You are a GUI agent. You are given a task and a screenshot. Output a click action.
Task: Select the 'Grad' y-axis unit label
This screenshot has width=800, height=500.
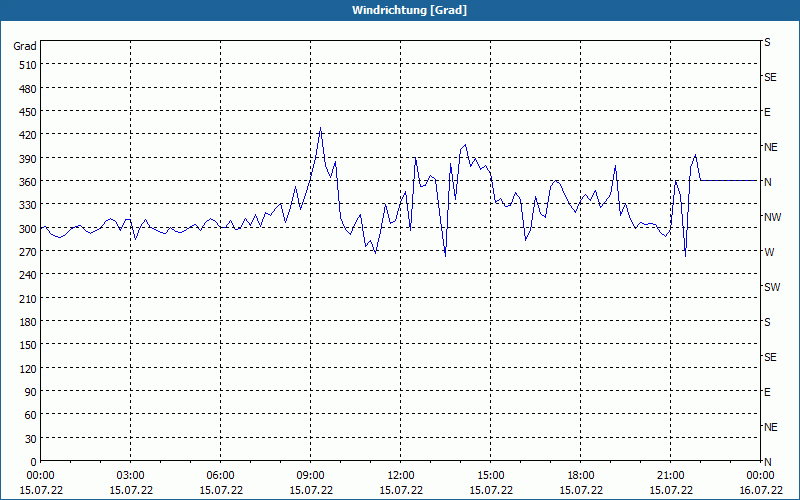pos(25,46)
